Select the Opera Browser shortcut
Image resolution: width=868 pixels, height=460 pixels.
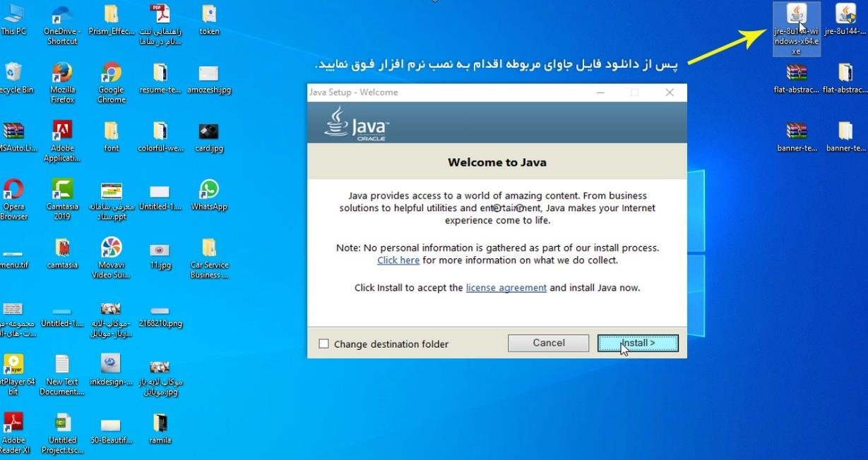[x=13, y=200]
